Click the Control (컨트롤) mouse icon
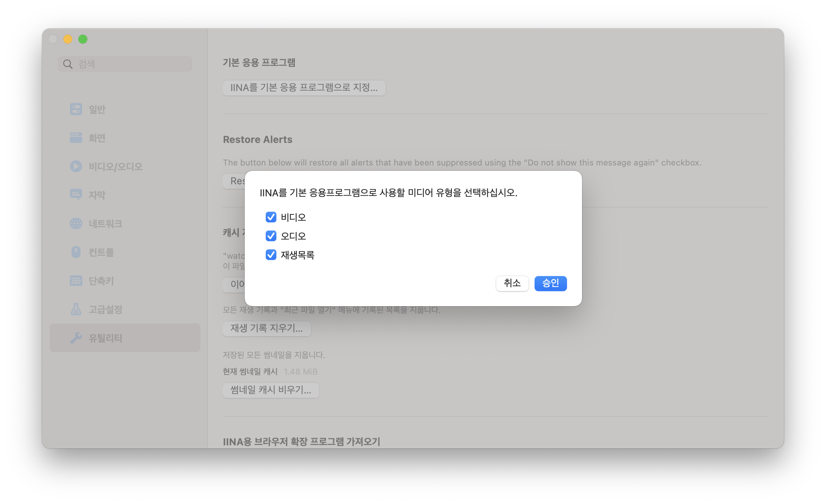The width and height of the screenshot is (826, 504). [x=76, y=252]
